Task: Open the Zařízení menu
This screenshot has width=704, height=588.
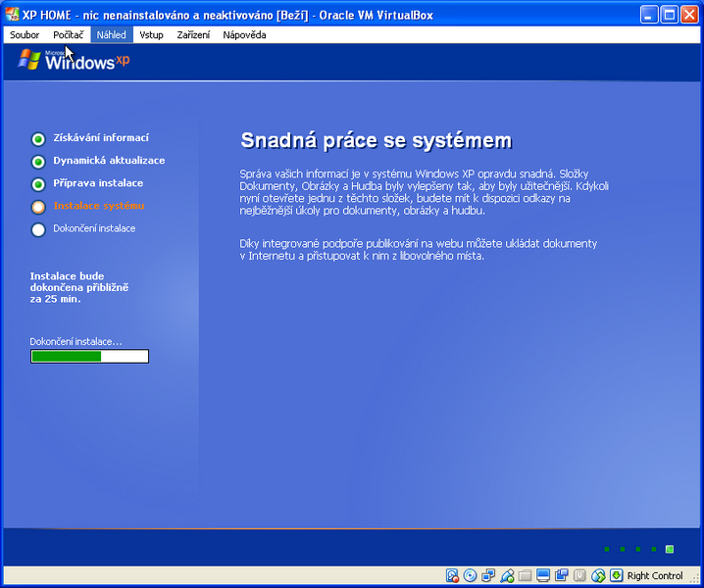Action: click(193, 35)
